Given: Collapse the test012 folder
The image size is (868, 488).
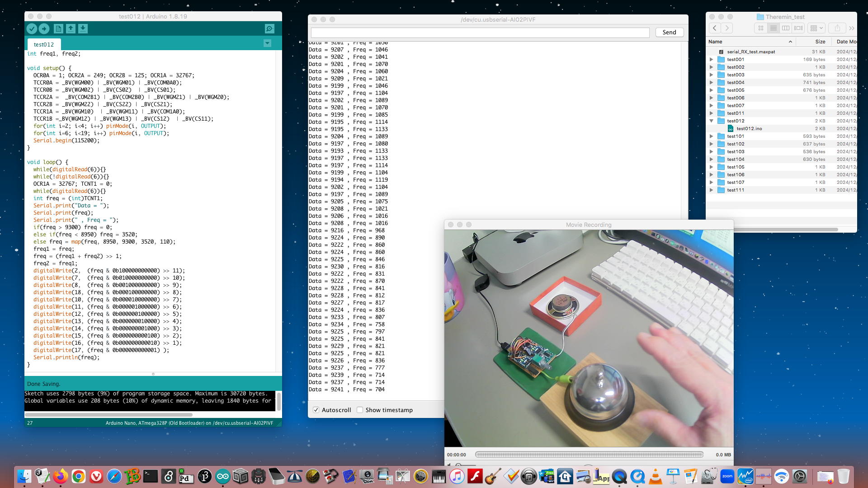Looking at the screenshot, I should (712, 121).
